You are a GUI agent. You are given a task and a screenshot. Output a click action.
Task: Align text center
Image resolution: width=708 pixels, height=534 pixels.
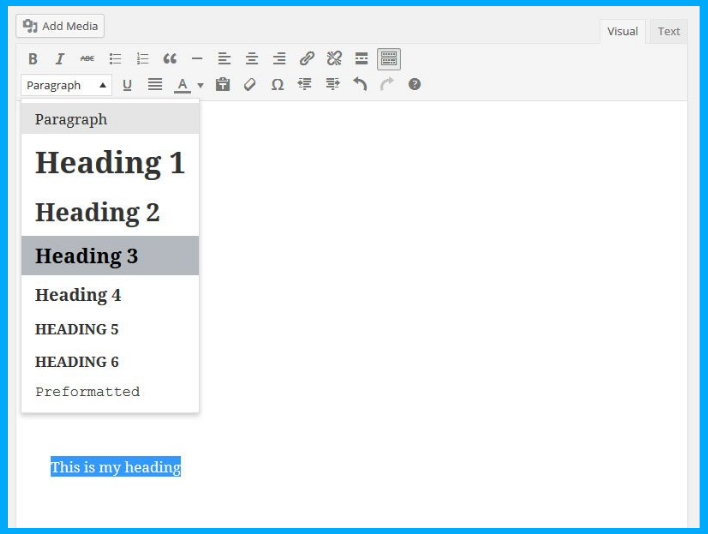[252, 59]
